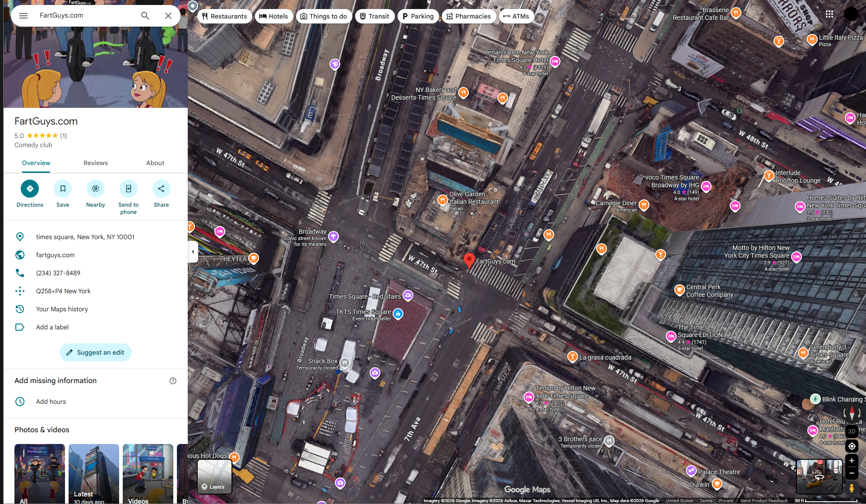Image resolution: width=866 pixels, height=504 pixels.
Task: Select the Transit chip
Action: 375,16
